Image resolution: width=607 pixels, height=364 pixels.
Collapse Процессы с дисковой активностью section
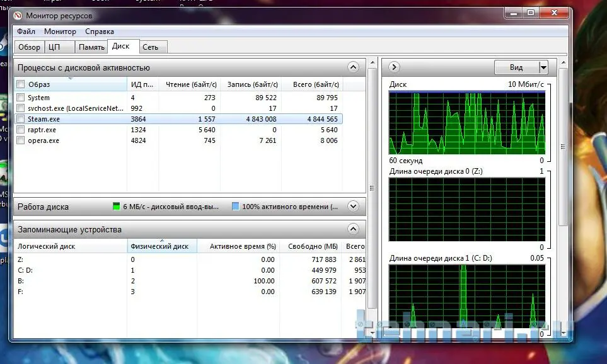pos(353,67)
